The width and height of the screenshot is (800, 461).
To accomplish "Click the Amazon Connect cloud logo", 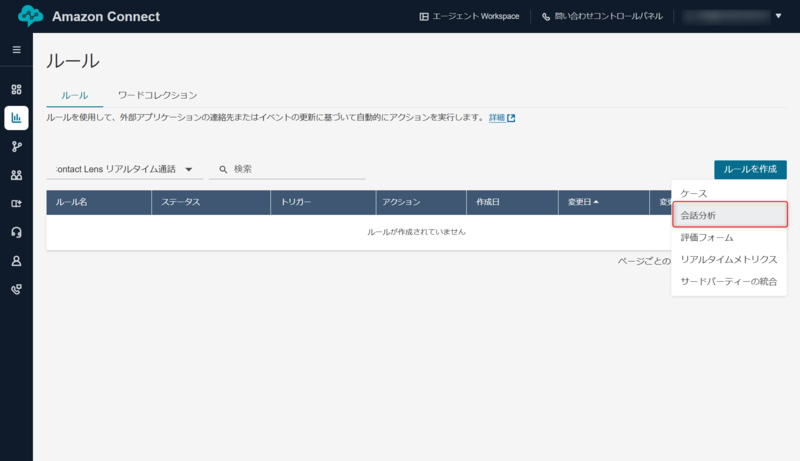I will tap(30, 16).
